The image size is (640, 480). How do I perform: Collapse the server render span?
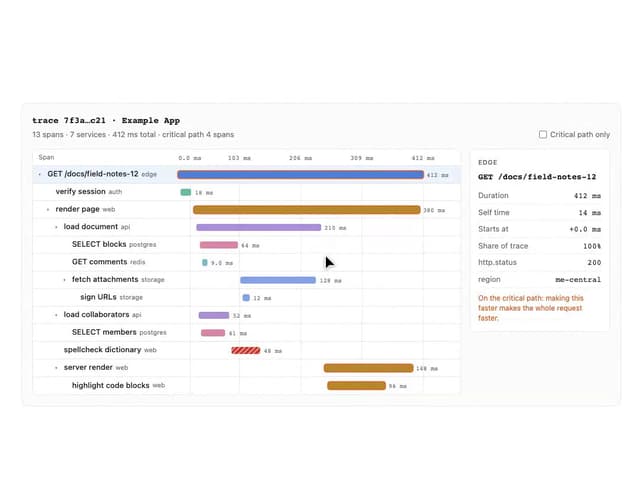pos(56,368)
